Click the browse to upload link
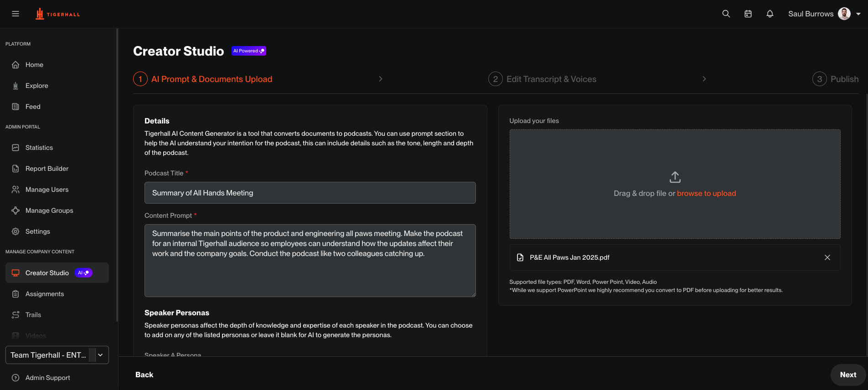This screenshot has width=868, height=390. click(707, 193)
